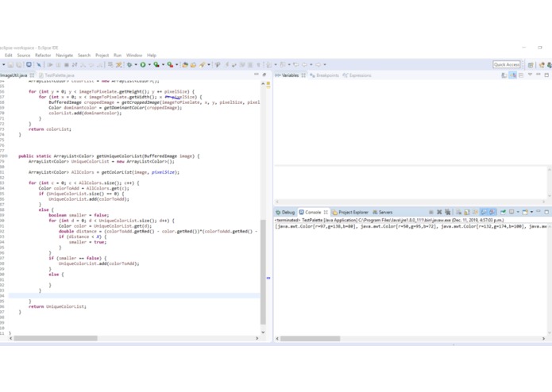Open the Variables View Menu triangle
Image resolution: width=552 pixels, height=392 pixels.
coord(530,75)
